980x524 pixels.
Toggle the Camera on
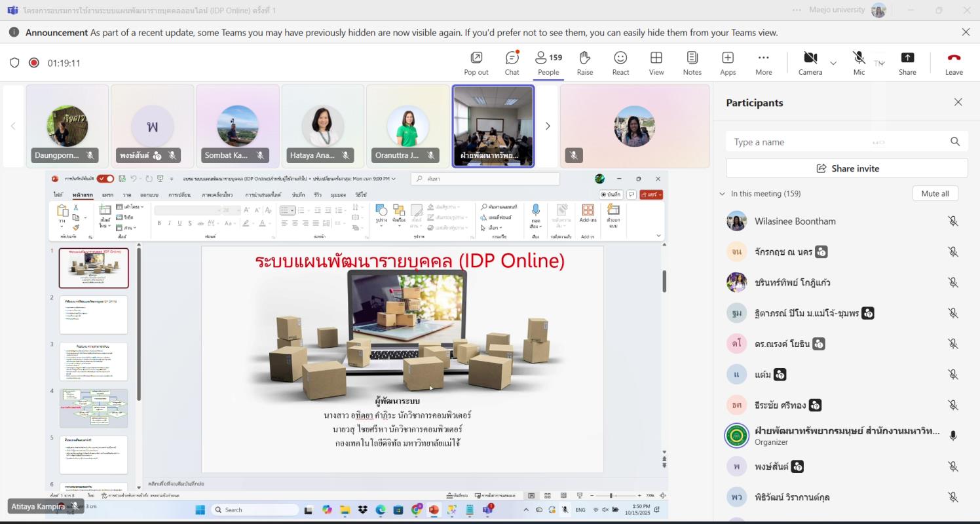coord(810,63)
